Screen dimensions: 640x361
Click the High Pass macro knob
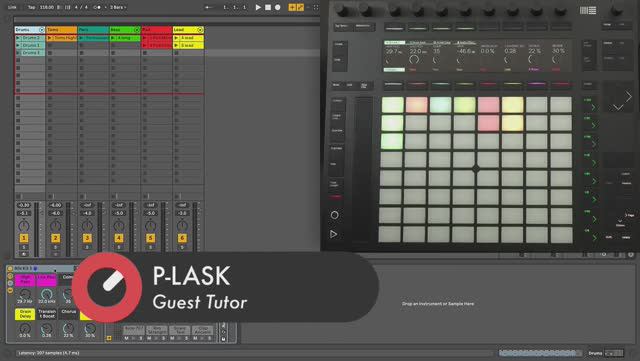click(25, 294)
